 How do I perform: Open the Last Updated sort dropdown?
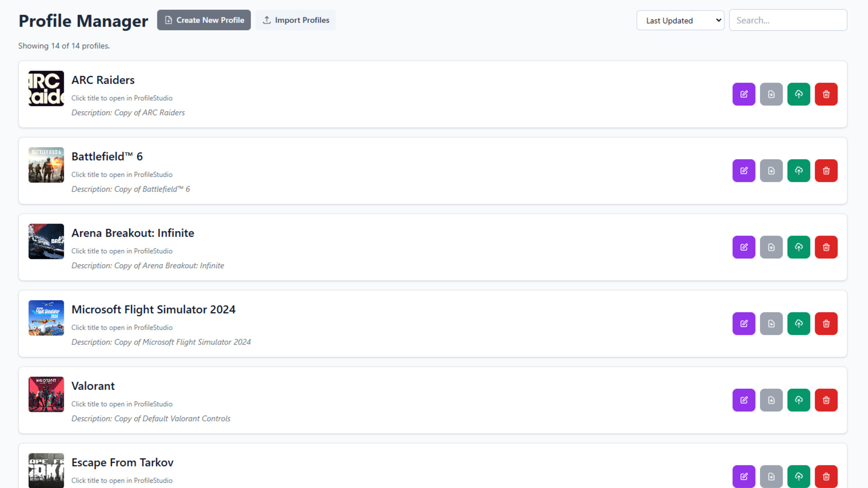[x=680, y=20]
